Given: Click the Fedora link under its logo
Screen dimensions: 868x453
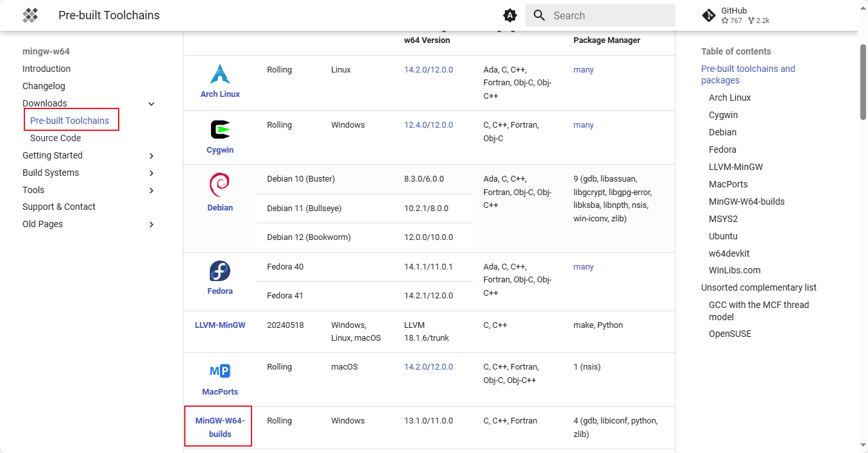Looking at the screenshot, I should (x=220, y=291).
